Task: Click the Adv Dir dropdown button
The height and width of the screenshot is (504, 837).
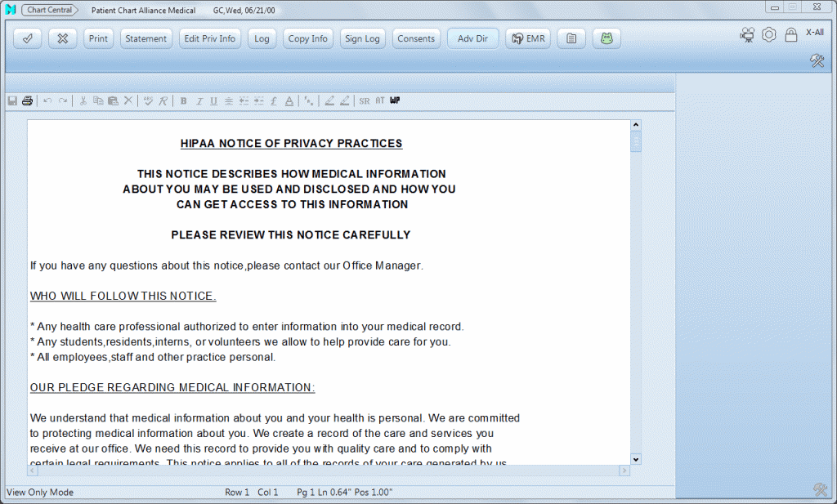Action: click(x=472, y=38)
